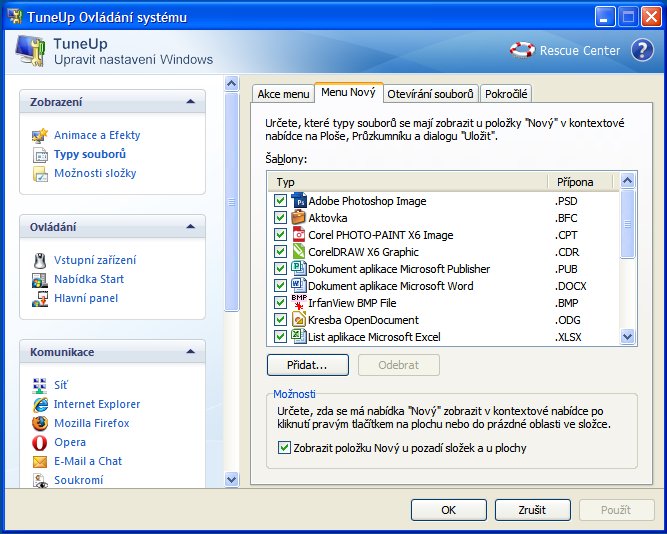Collapse the Komunikace panel section
Viewport: 667px width, 534px height.
click(191, 352)
